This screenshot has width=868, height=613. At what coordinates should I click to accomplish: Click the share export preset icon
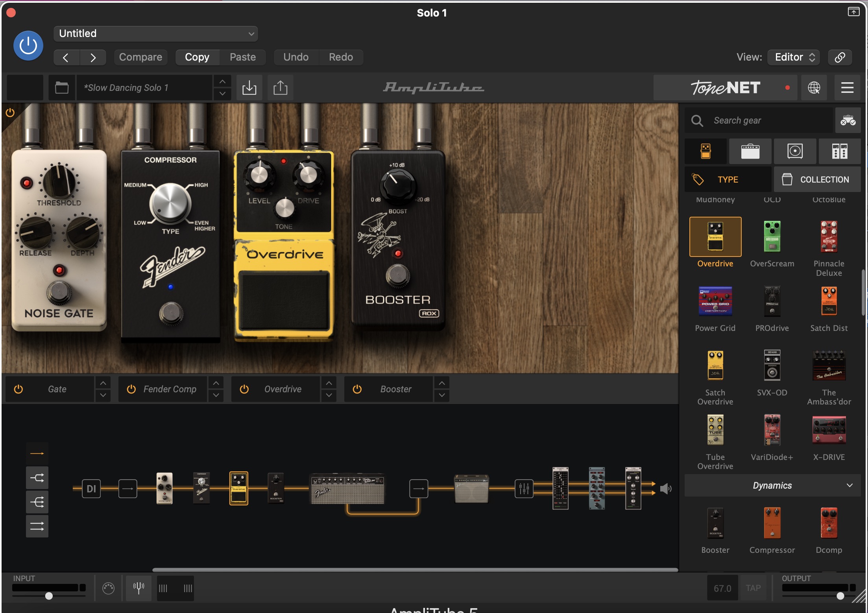280,87
